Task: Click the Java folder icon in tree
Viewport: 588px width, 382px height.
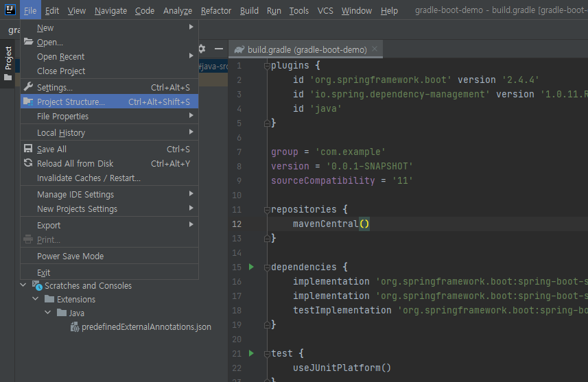Action: tap(62, 312)
